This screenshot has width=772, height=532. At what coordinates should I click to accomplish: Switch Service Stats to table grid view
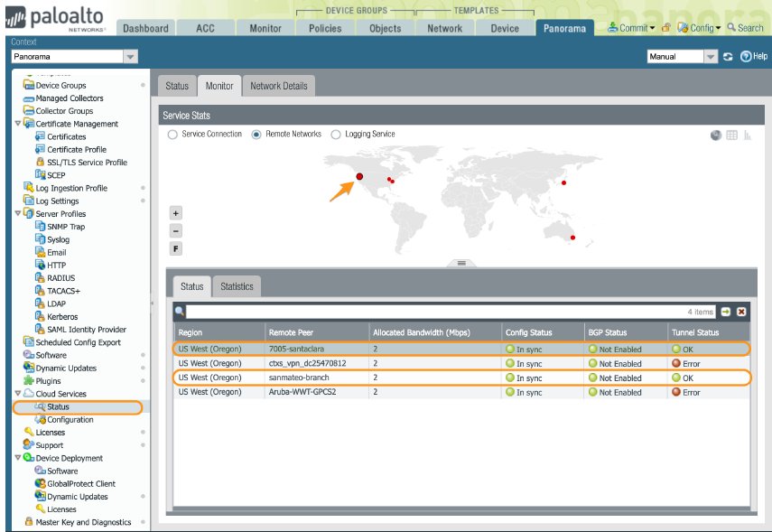click(x=731, y=135)
